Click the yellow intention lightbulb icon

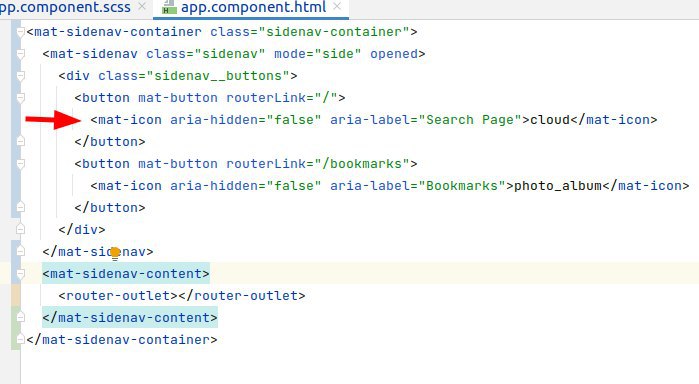tap(115, 253)
